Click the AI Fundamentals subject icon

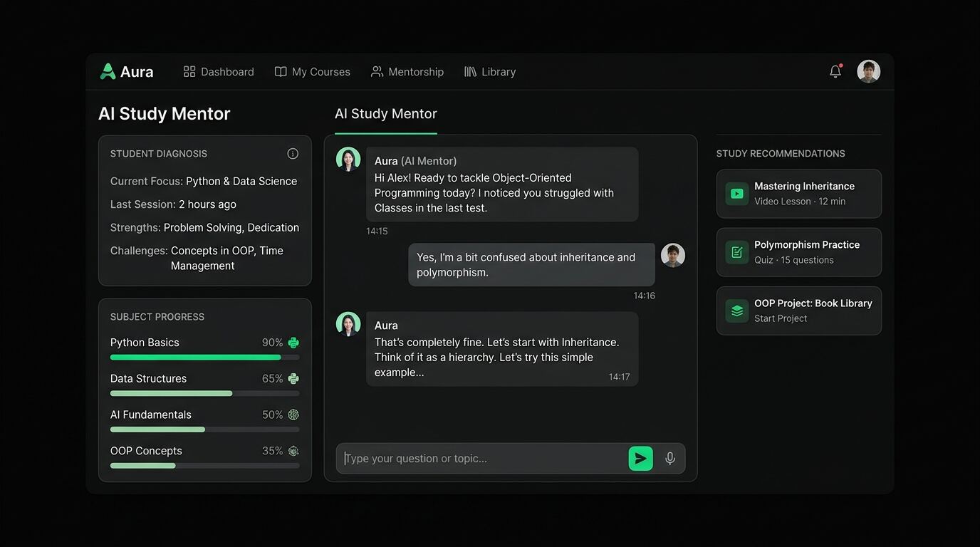(x=293, y=415)
